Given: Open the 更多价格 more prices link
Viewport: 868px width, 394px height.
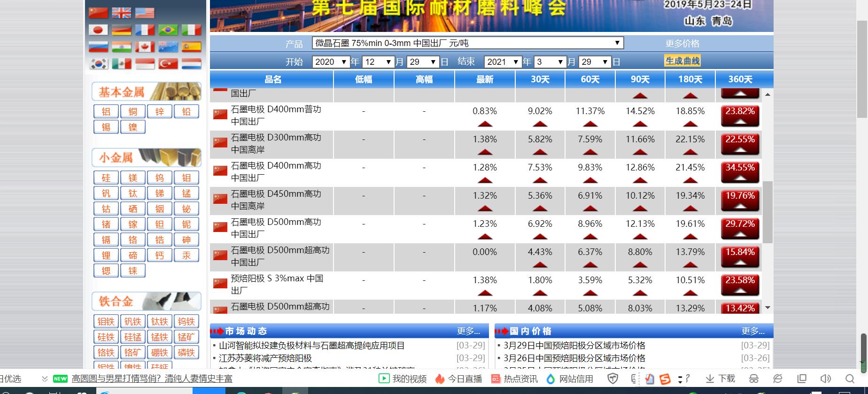Looking at the screenshot, I should (x=682, y=43).
